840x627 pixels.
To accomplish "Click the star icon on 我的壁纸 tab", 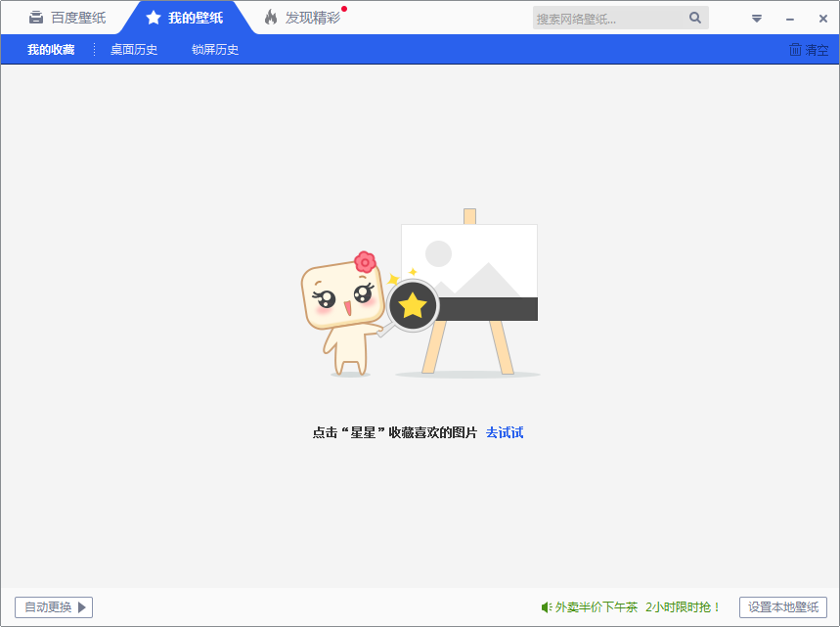I will (x=154, y=17).
